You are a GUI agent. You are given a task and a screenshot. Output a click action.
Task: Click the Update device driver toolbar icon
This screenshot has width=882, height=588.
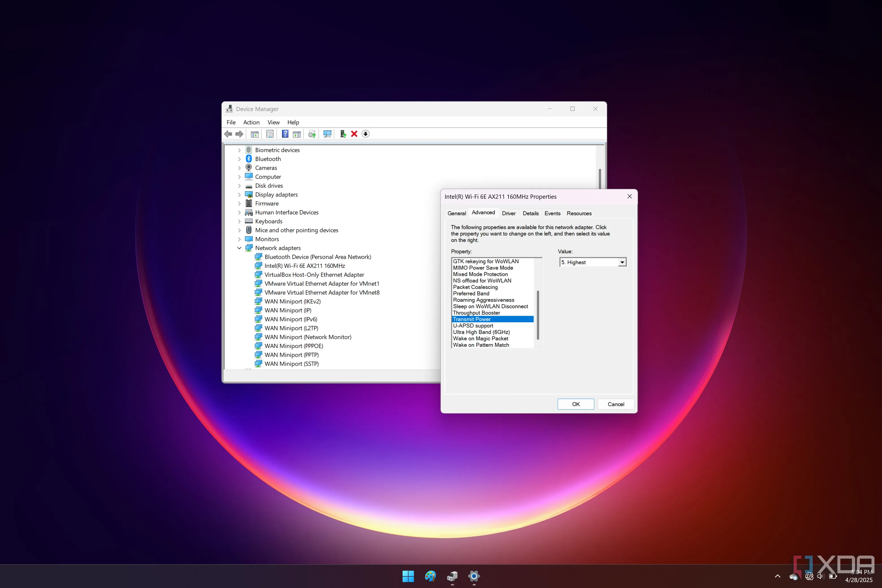[x=343, y=134]
